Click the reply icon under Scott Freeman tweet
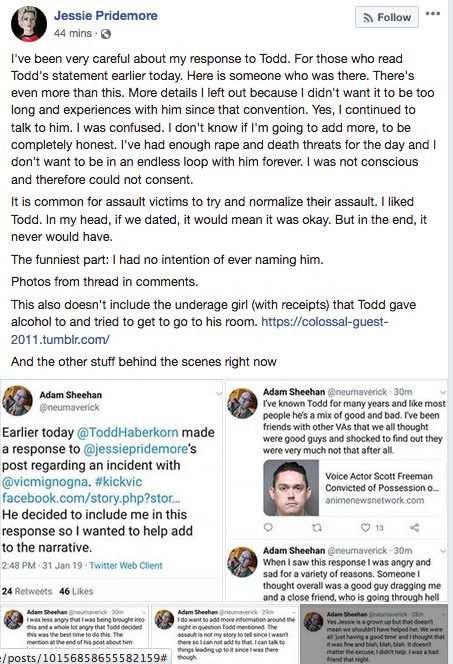Image resolution: width=453 pixels, height=664 pixels. point(268,528)
